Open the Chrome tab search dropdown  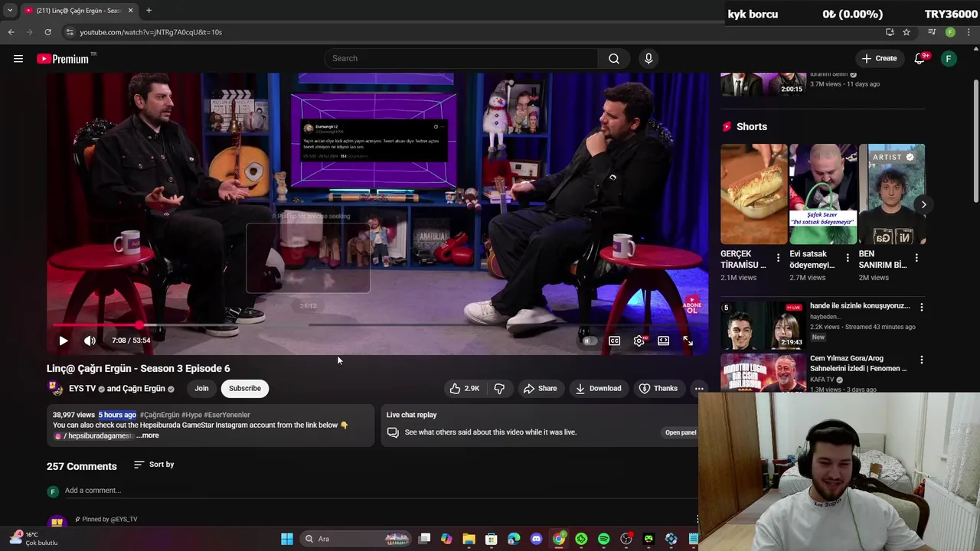tap(9, 11)
